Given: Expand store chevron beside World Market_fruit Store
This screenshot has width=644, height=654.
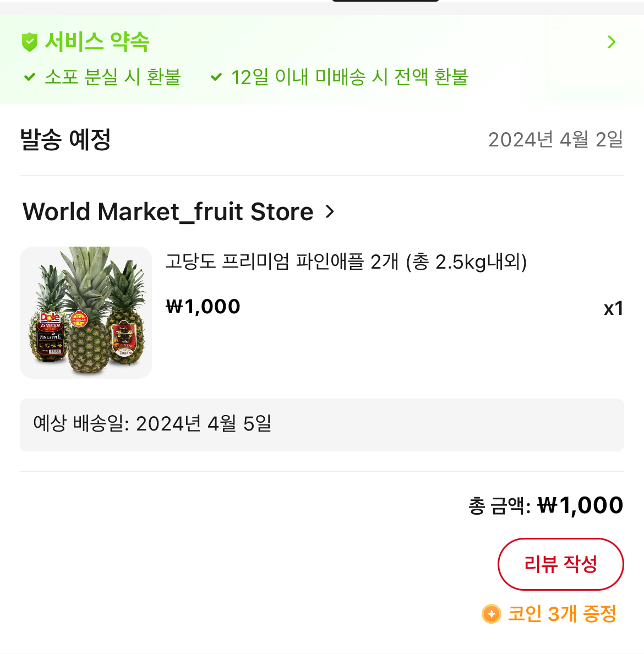Looking at the screenshot, I should (x=330, y=212).
